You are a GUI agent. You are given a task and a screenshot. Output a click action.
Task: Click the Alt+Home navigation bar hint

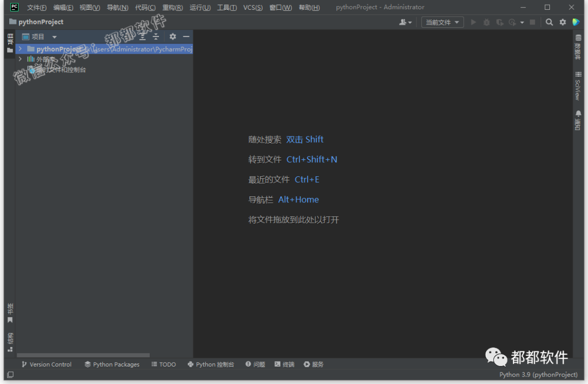point(298,200)
